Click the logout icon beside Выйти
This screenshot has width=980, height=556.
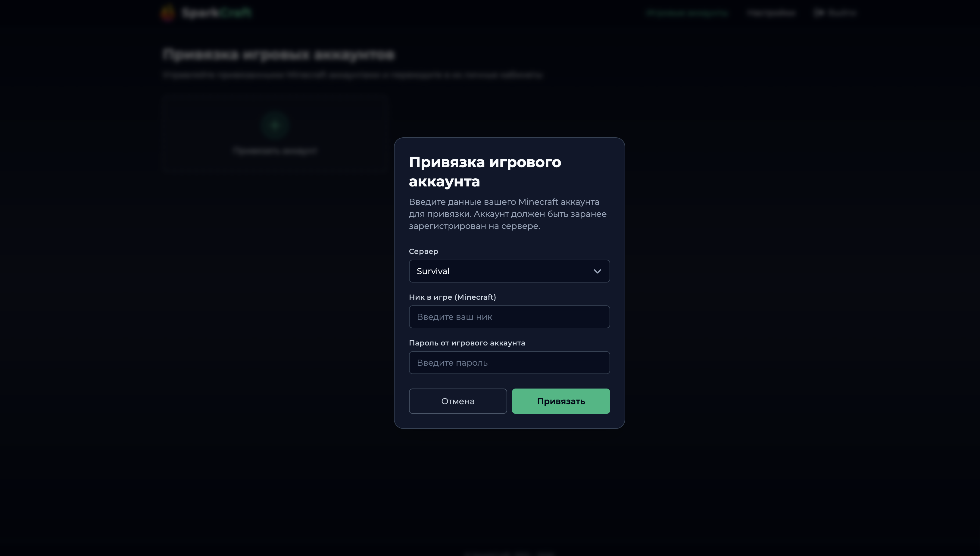click(x=819, y=13)
